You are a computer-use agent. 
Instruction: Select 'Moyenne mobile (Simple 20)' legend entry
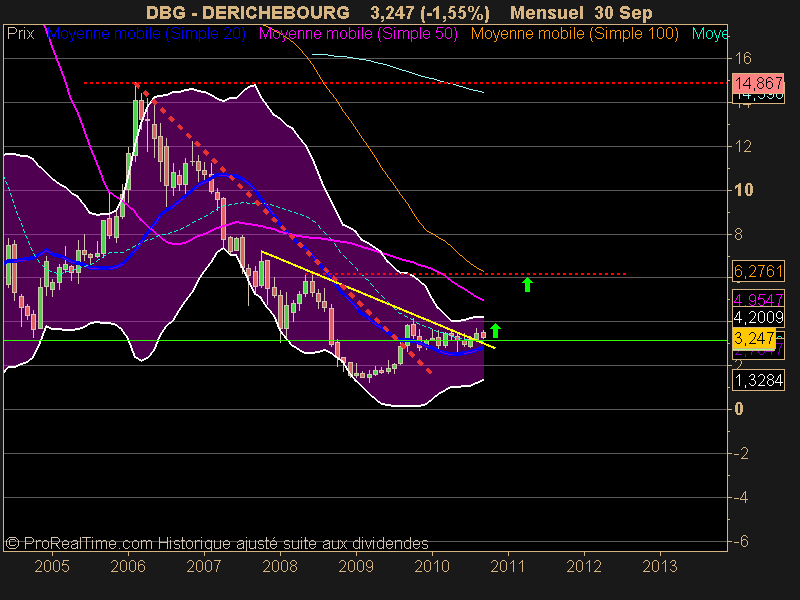pos(146,34)
